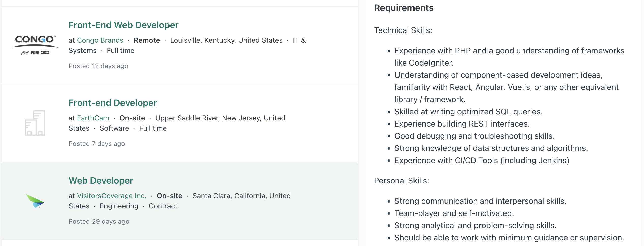Image resolution: width=644 pixels, height=246 pixels.
Task: Click the Requirements heading
Action: coord(404,8)
